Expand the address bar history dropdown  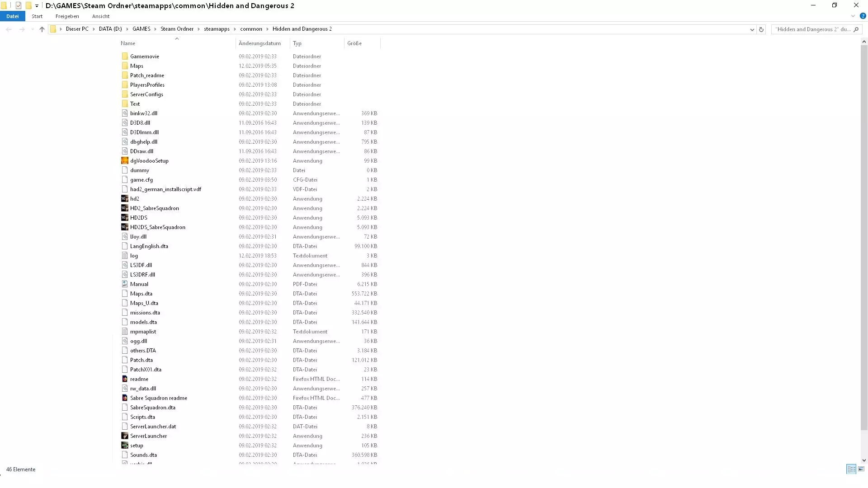752,29
